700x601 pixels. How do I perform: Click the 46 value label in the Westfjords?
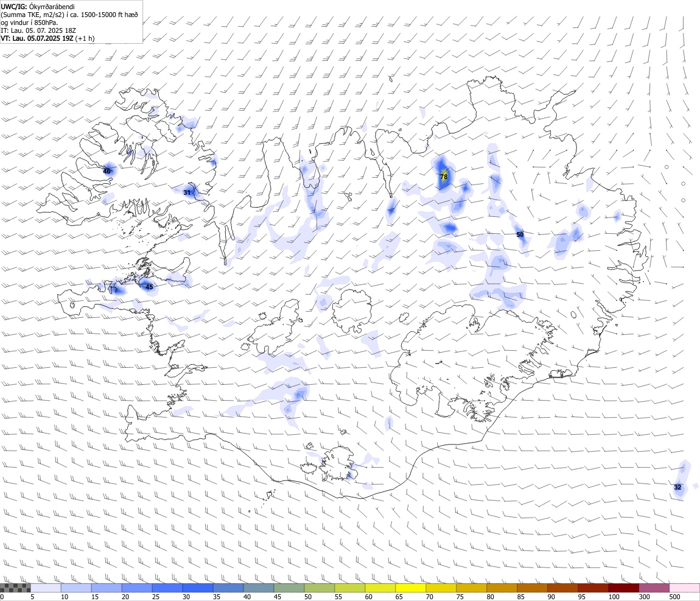[107, 171]
